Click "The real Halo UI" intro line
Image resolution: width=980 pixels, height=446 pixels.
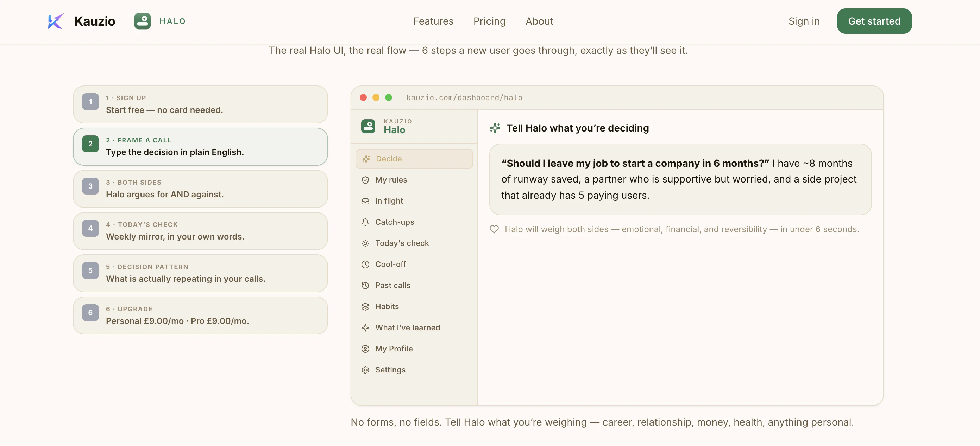(x=478, y=51)
